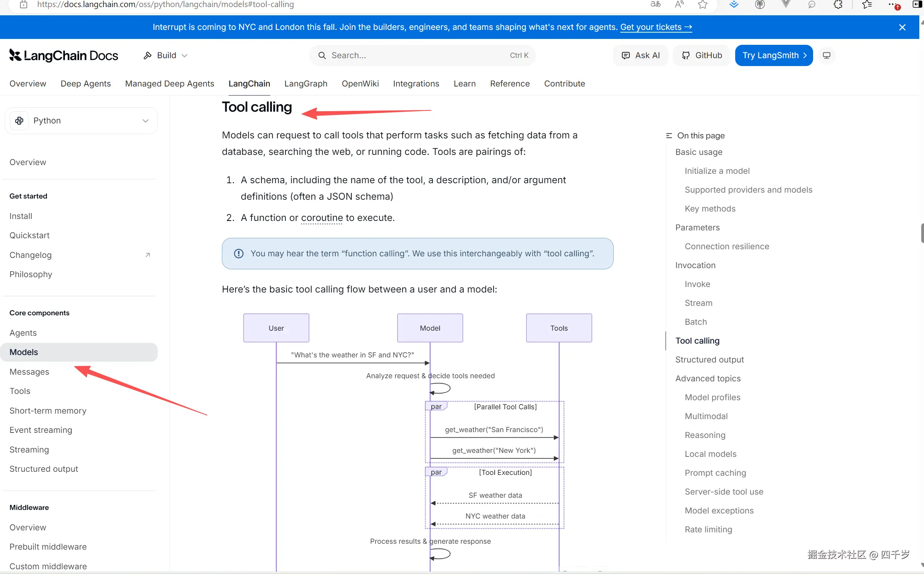Follow the Get your tickets link

656,27
